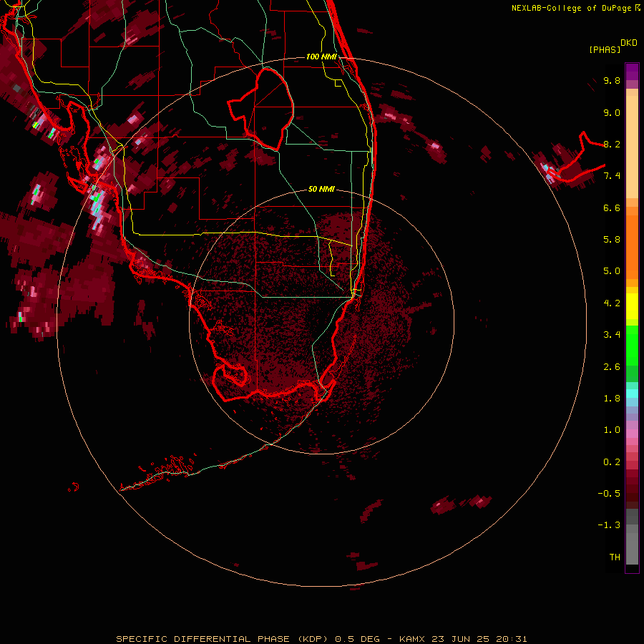Click the 6.6 value on color scale
Image resolution: width=644 pixels, height=644 pixels.
612,208
